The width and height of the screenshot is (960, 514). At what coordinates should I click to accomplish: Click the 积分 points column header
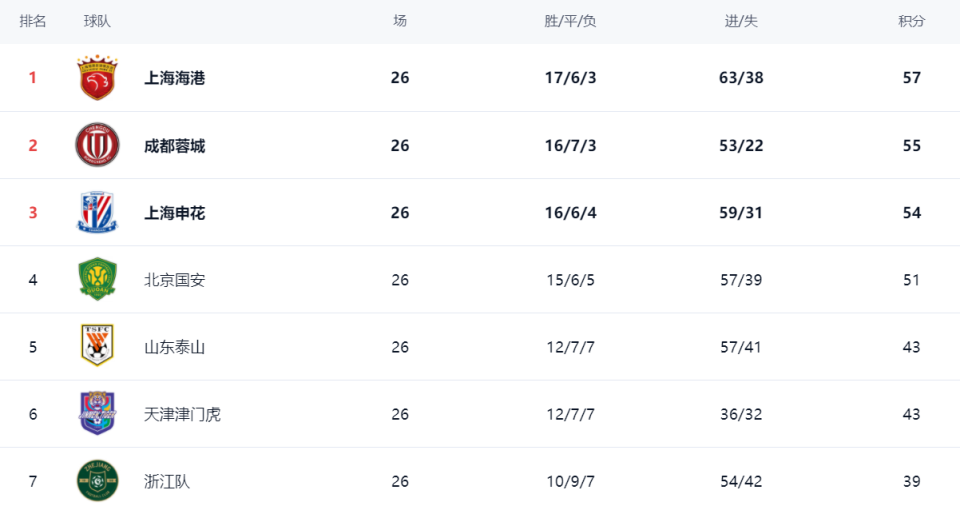(x=911, y=21)
